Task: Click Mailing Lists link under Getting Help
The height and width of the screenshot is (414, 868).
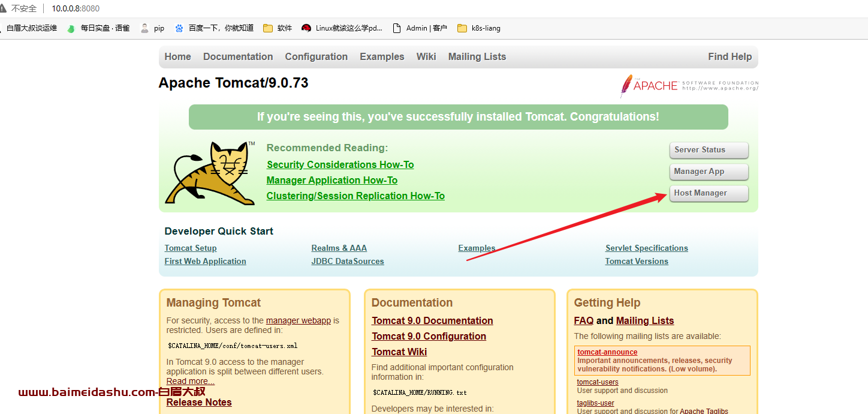Action: [645, 321]
